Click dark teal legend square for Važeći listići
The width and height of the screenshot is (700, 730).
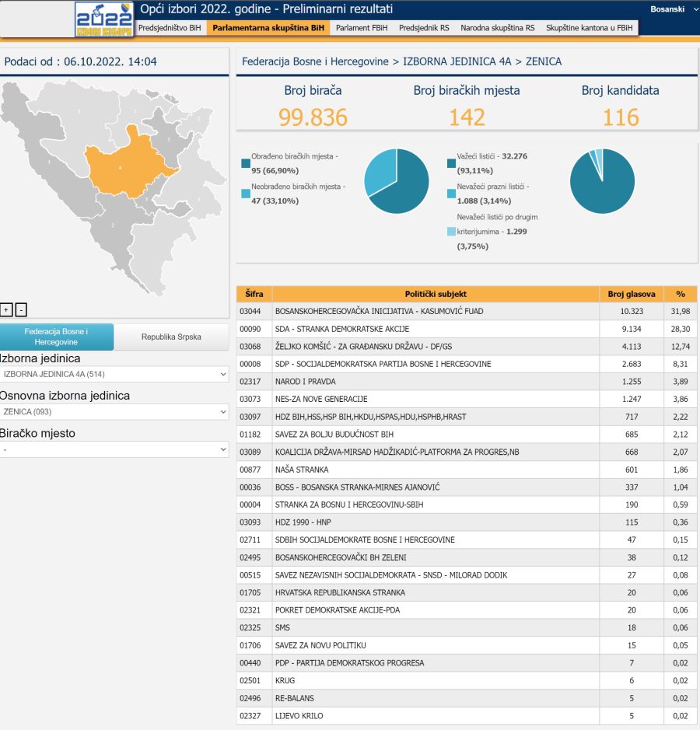pos(451,163)
